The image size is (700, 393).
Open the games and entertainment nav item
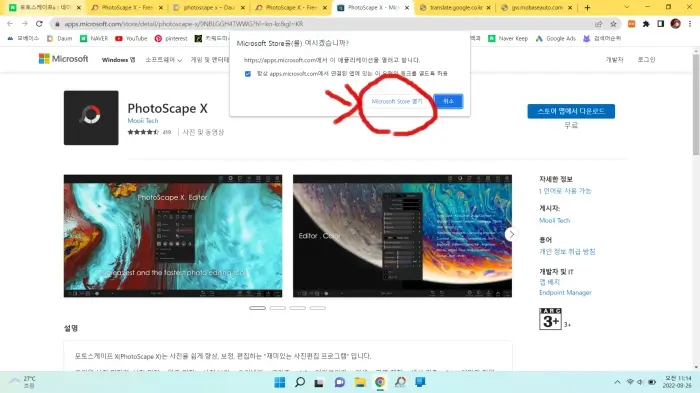pos(210,59)
